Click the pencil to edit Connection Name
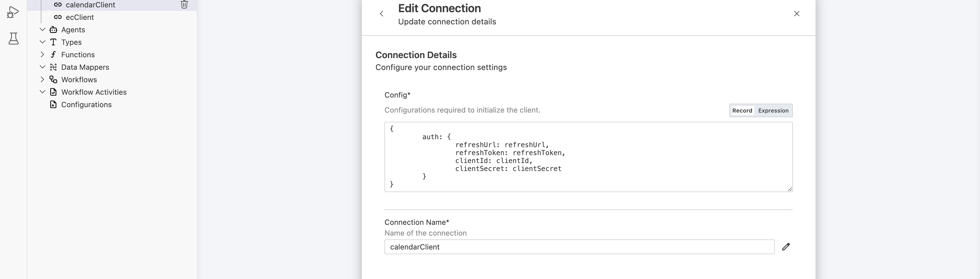 (786, 247)
